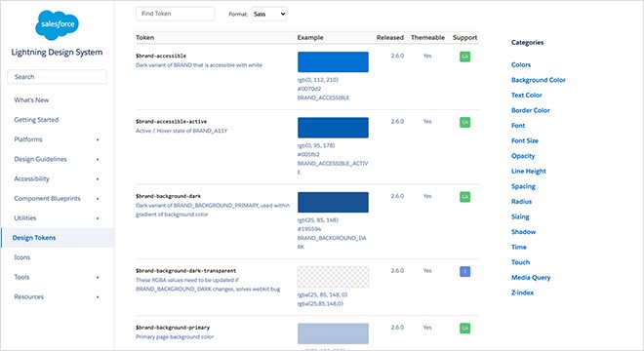Click GA badge in $brand-accessible-active row

[x=464, y=122]
